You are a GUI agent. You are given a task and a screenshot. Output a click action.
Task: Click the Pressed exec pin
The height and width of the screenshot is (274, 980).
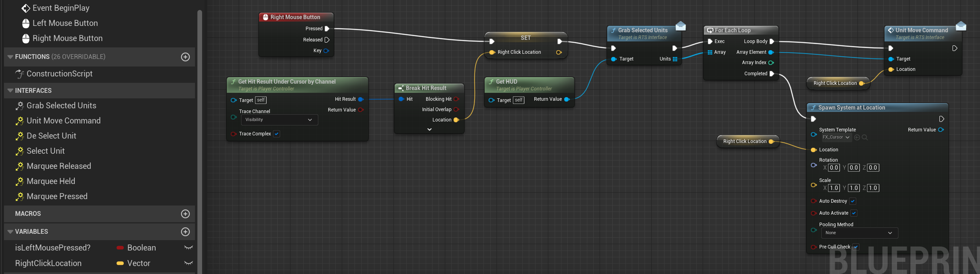(x=327, y=29)
